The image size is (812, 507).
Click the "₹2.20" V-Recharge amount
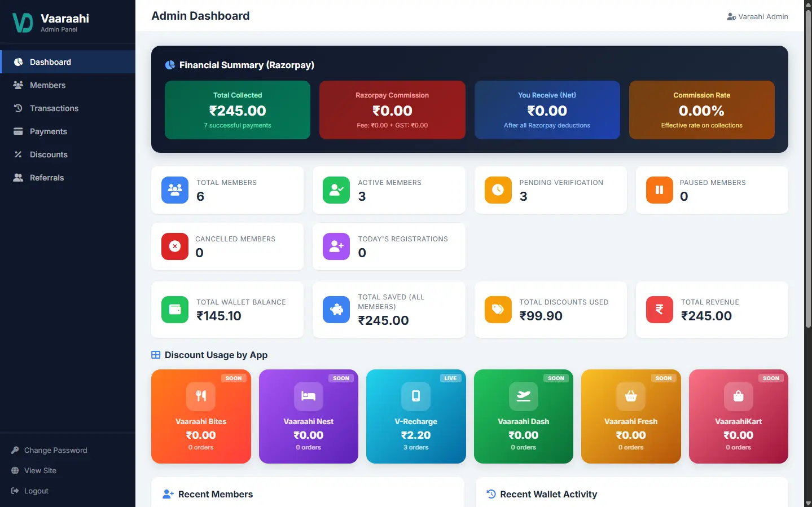coord(416,435)
